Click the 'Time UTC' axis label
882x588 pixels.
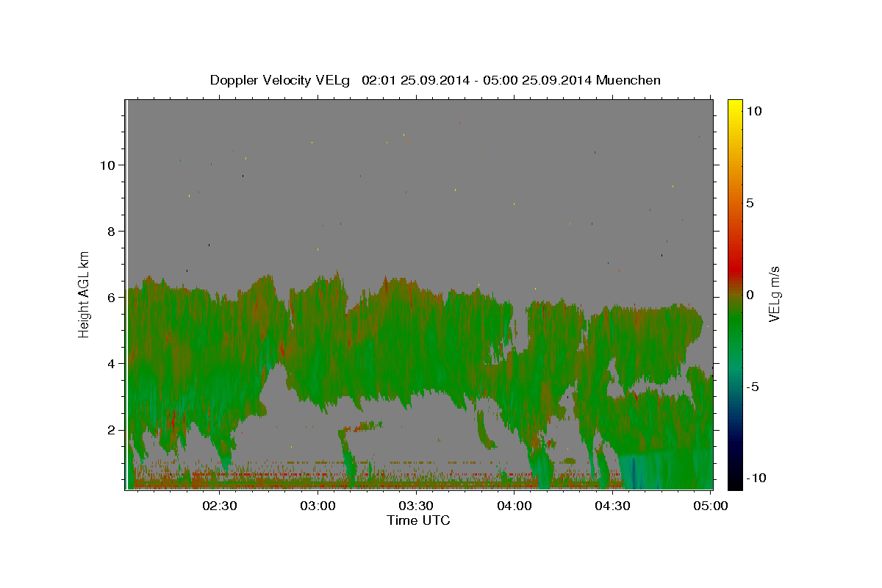tap(418, 520)
